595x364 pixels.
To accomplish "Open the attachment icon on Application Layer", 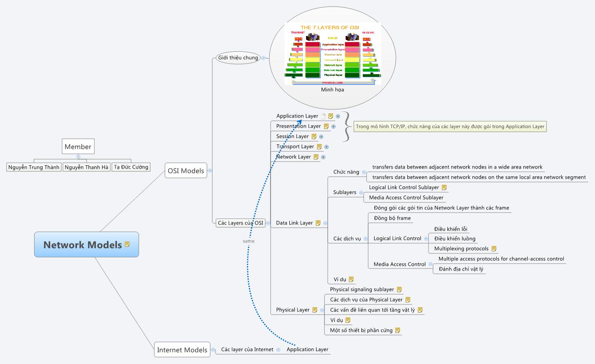I will 323,116.
